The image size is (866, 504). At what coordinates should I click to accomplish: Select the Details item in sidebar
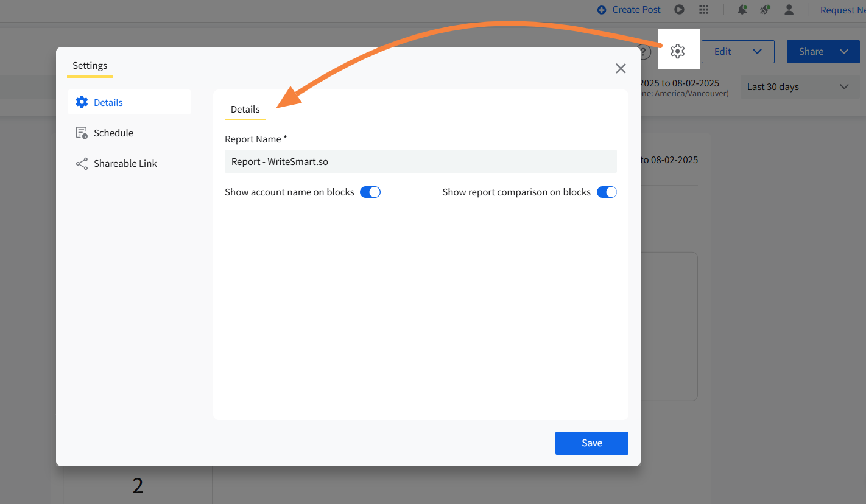pyautogui.click(x=108, y=103)
